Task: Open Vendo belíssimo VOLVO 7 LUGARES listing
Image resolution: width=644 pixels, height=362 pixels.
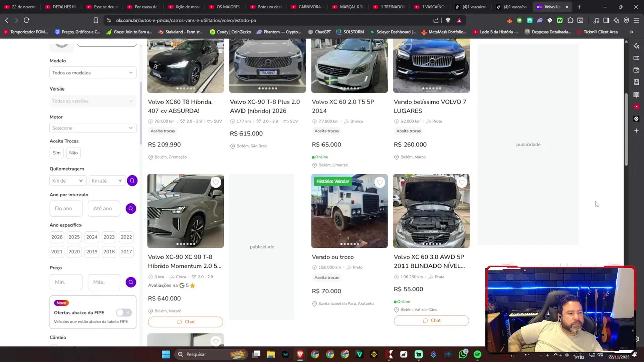Action: (430, 106)
